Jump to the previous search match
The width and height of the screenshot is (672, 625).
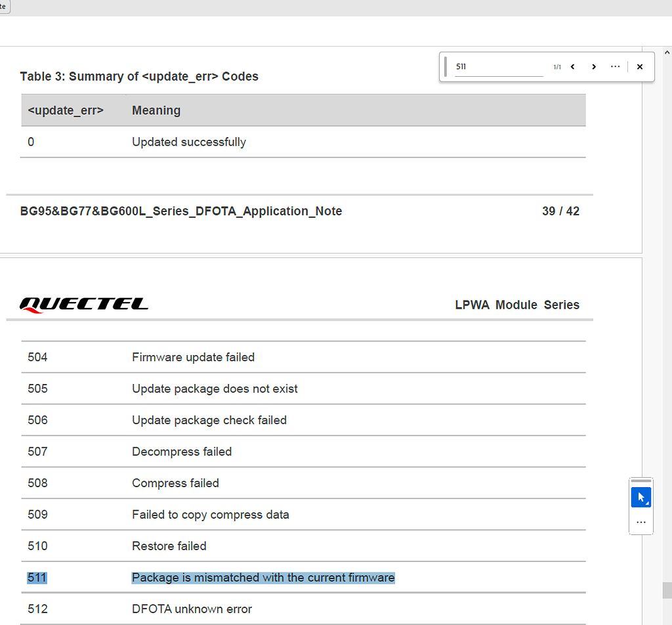pos(572,66)
